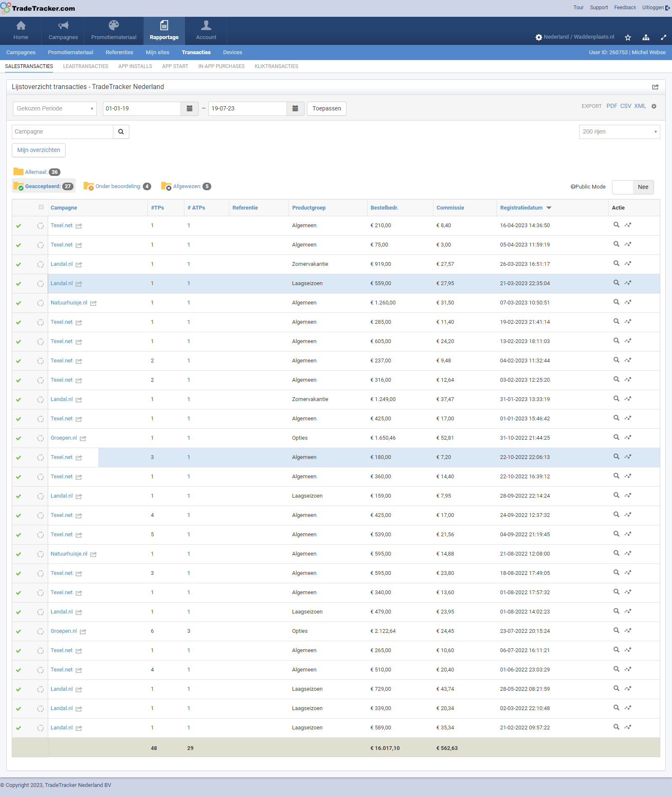
Task: Open end date calendar picker
Action: pos(295,109)
